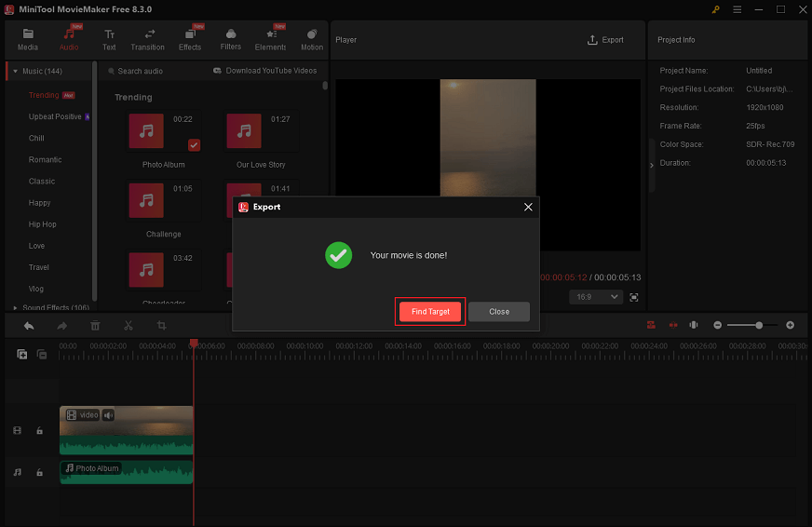Screen dimensions: 812x527
Task: Click the fullscreen preview icon
Action: pyautogui.click(x=634, y=297)
